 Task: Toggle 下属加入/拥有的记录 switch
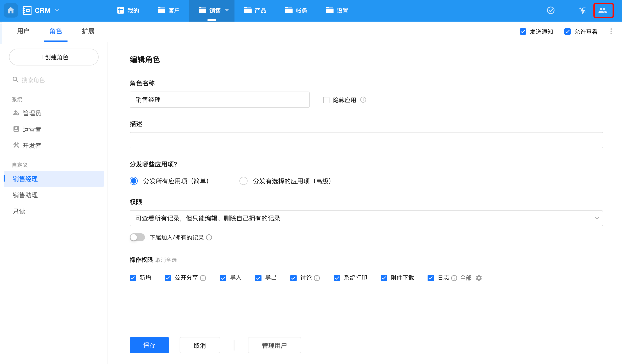pyautogui.click(x=137, y=237)
